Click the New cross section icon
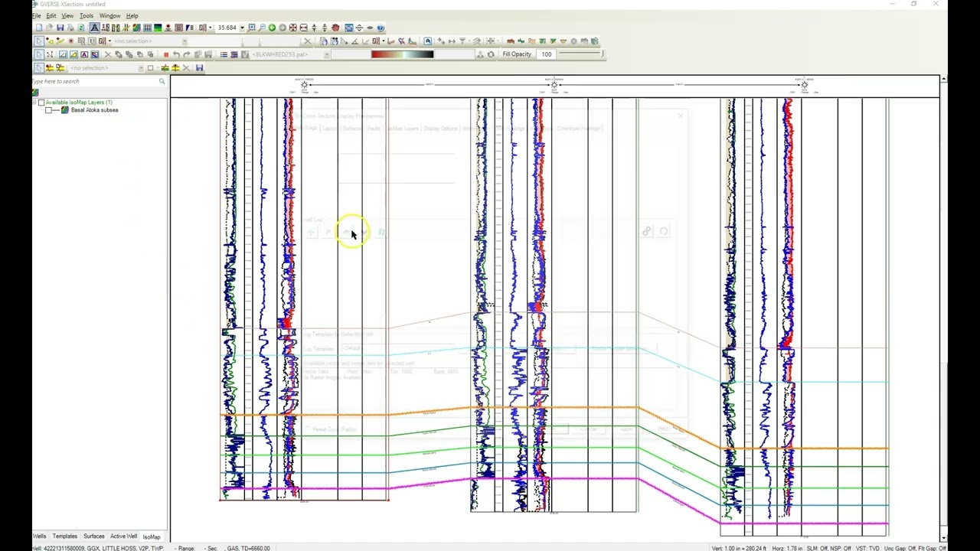Screen dimensions: 980x551 tap(39, 28)
